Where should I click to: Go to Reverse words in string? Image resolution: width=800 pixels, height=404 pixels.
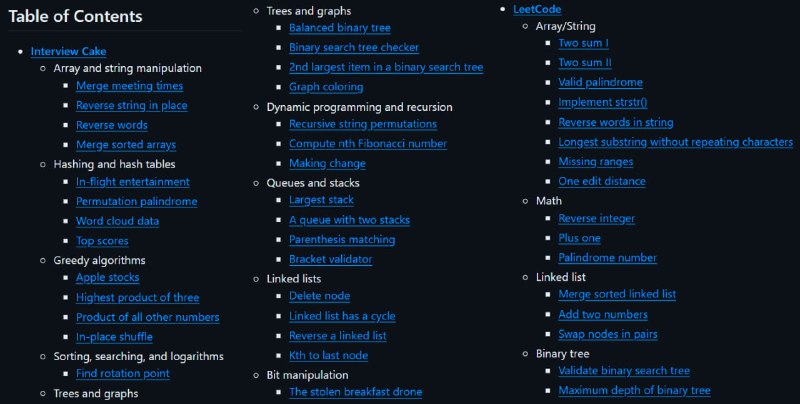click(x=616, y=122)
